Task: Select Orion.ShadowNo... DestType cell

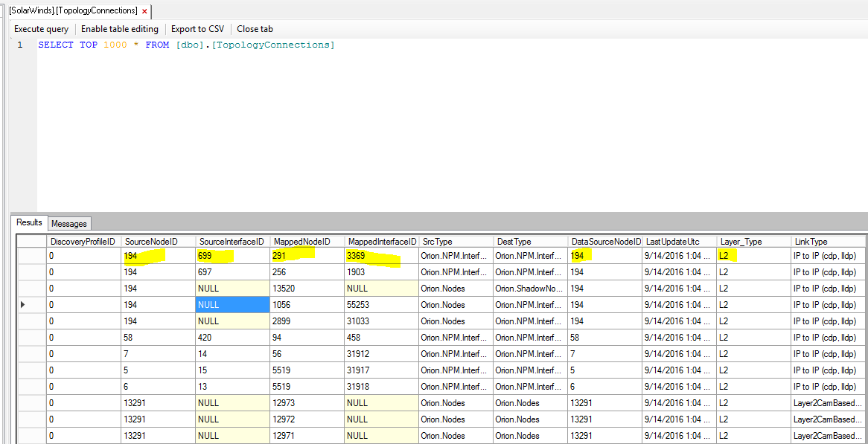Action: coord(531,288)
